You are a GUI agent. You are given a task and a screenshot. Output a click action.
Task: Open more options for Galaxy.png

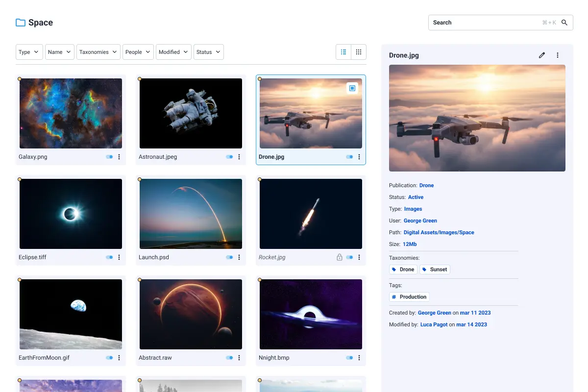coord(119,157)
